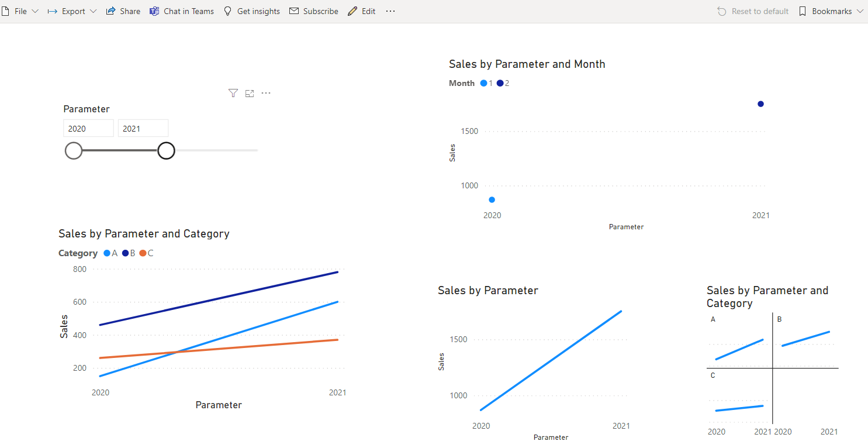Click the Edit pencil button
Screen dimensions: 868x448
(x=362, y=11)
